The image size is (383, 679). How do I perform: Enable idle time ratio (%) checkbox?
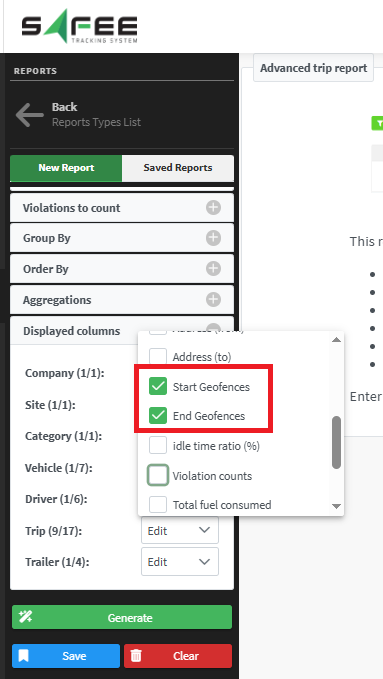click(158, 446)
